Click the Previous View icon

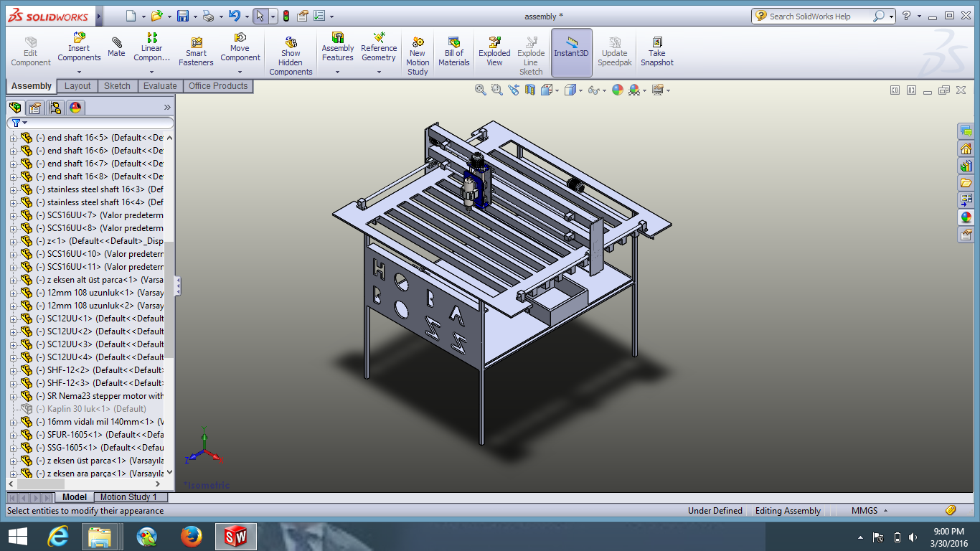click(x=514, y=90)
